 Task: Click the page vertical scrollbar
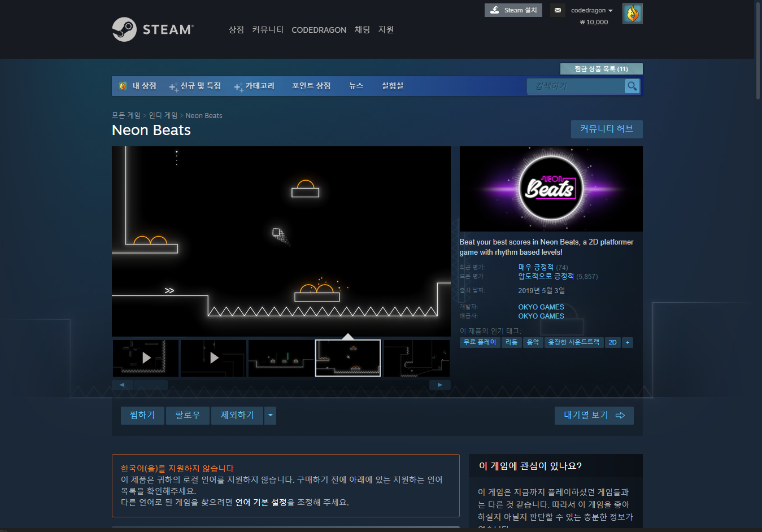(x=758, y=51)
